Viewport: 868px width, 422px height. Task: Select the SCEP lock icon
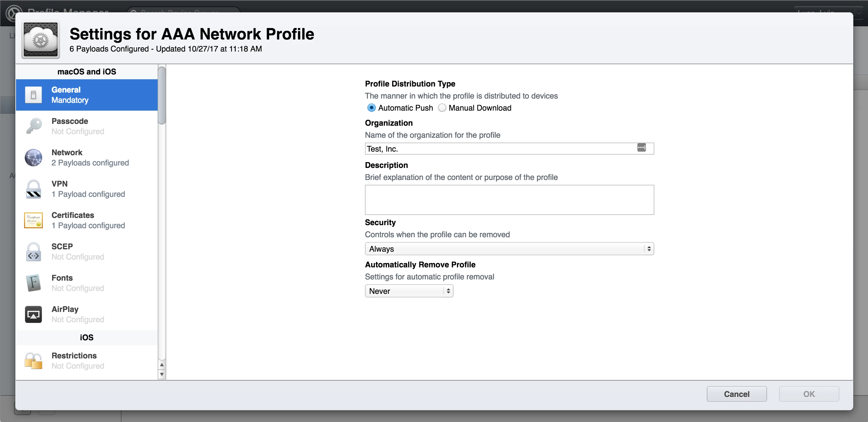tap(34, 251)
